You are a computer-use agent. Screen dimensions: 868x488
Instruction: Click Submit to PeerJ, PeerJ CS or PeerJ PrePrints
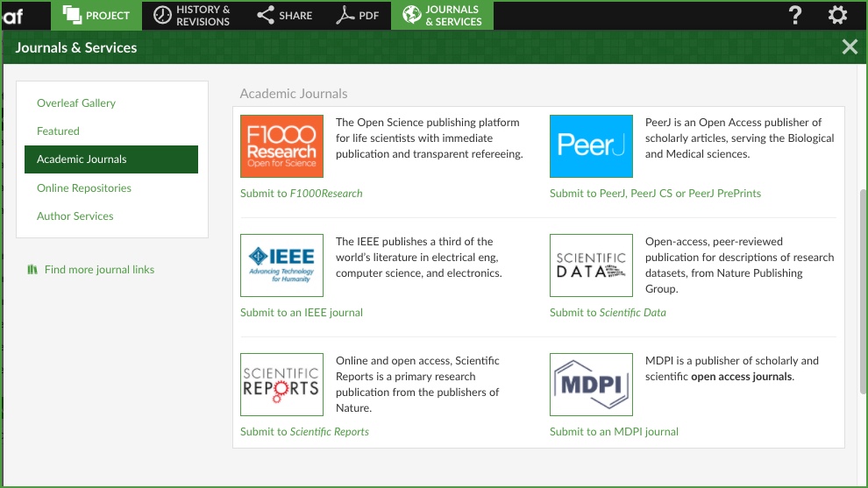point(656,193)
